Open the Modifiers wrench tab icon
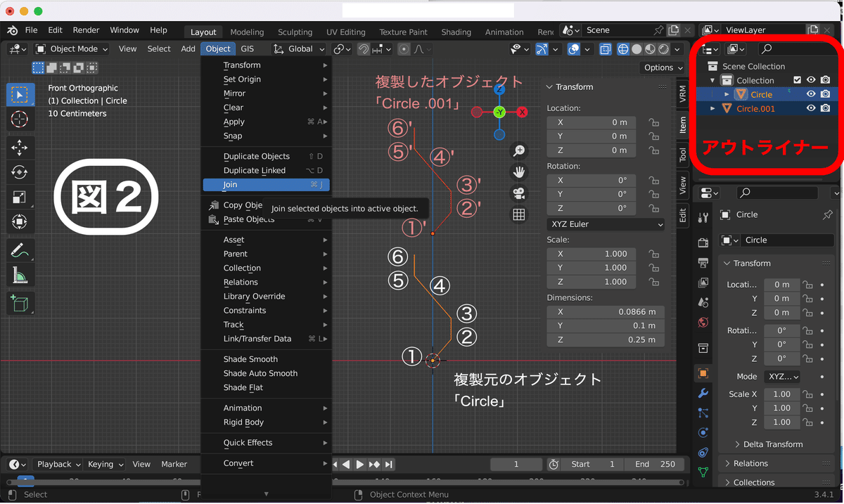Viewport: 844px width, 504px height. point(703,393)
